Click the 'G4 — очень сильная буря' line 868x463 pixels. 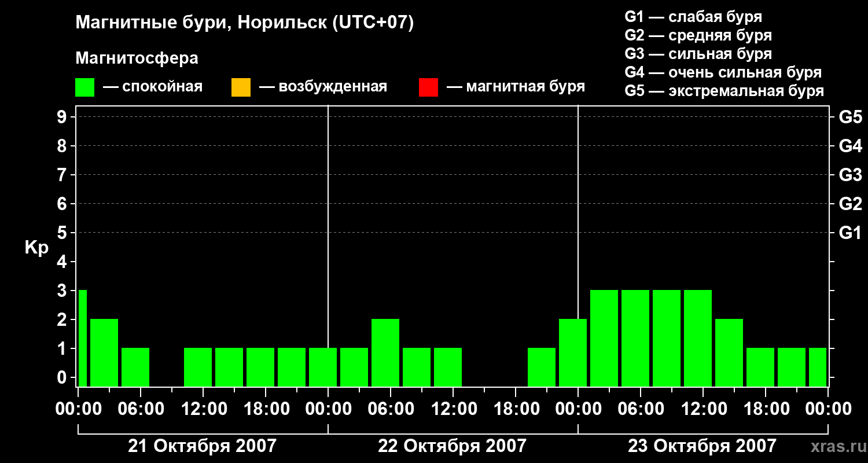[x=723, y=72]
